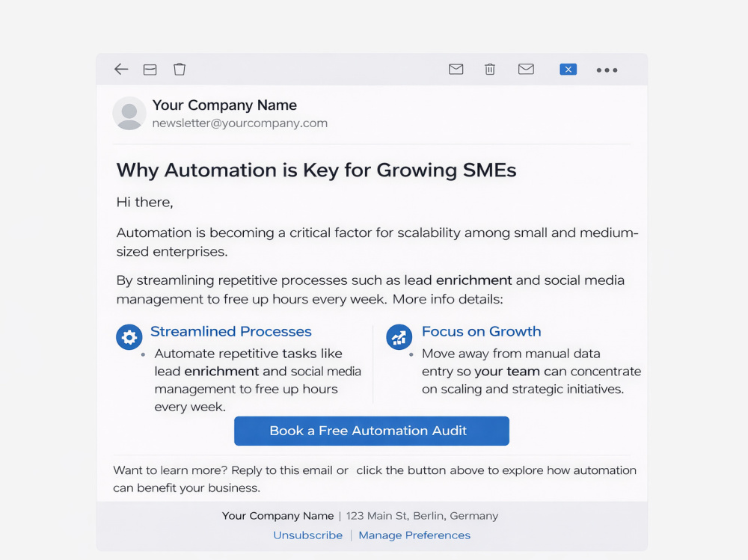
Task: Click the outlined trash icon beside archive
Action: coord(180,70)
